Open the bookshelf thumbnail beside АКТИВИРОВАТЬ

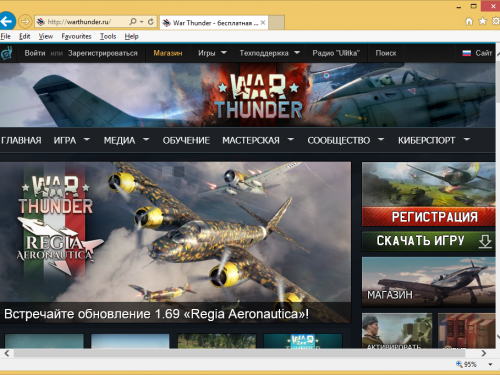click(x=467, y=331)
